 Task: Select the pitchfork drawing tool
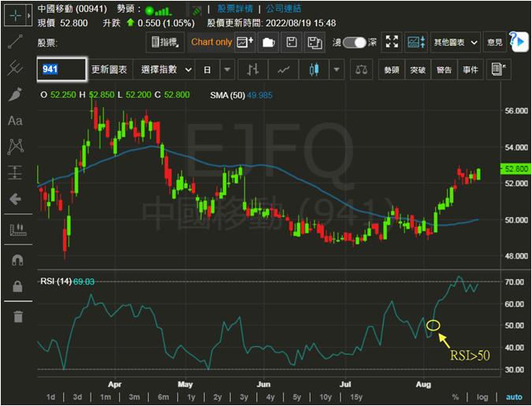coord(15,68)
